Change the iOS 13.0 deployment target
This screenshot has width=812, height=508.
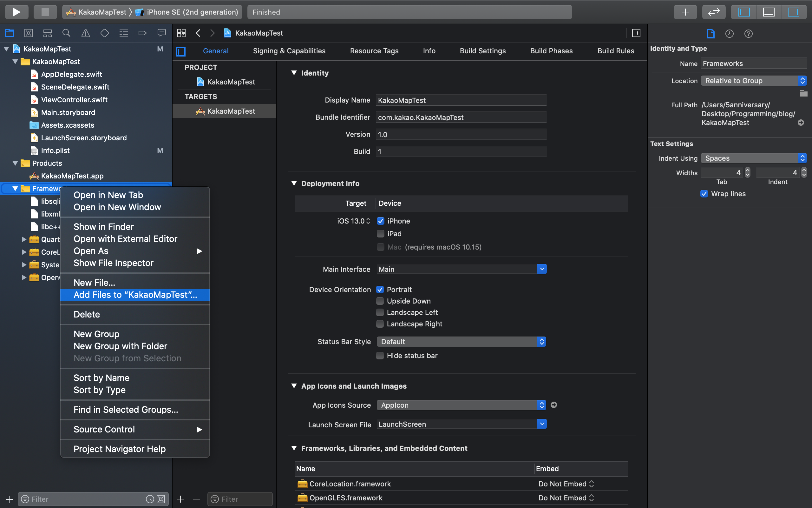coord(354,221)
